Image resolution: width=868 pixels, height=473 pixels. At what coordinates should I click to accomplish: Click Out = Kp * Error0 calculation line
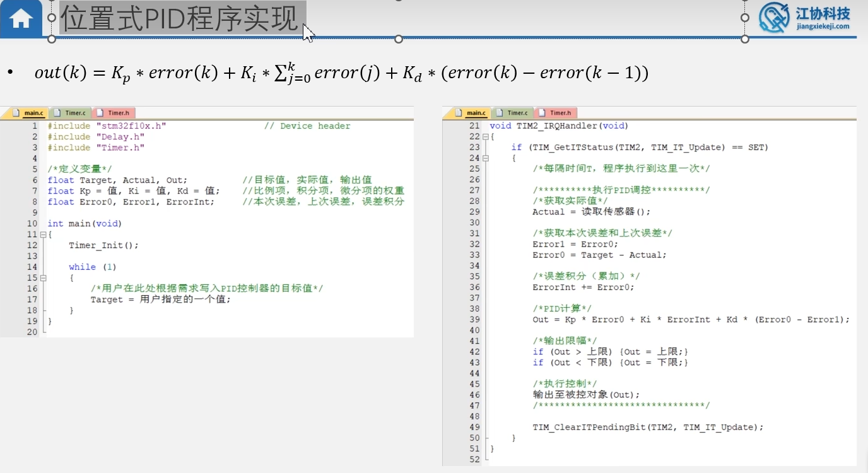coord(691,320)
